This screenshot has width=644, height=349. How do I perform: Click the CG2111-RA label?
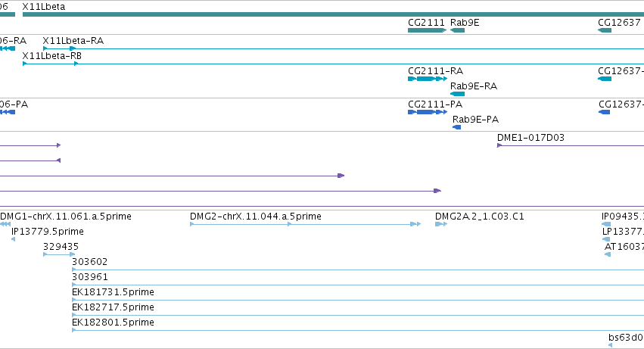pos(435,71)
